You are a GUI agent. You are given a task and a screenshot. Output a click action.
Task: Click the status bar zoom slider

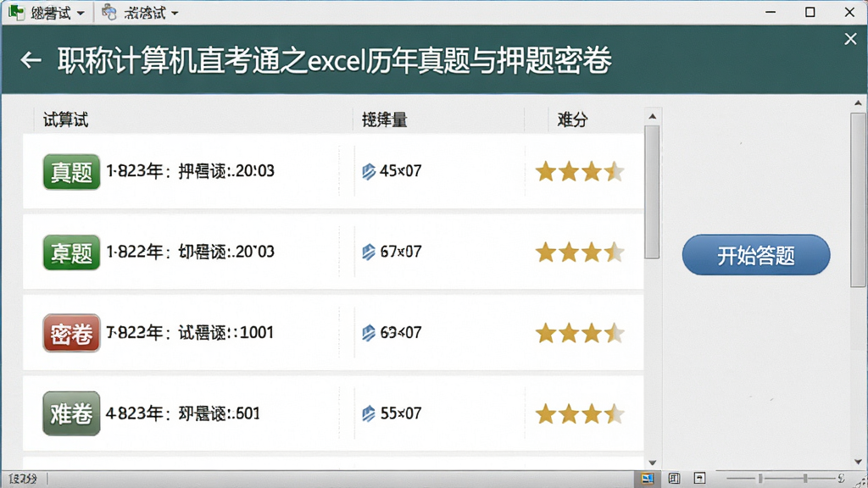[781, 478]
